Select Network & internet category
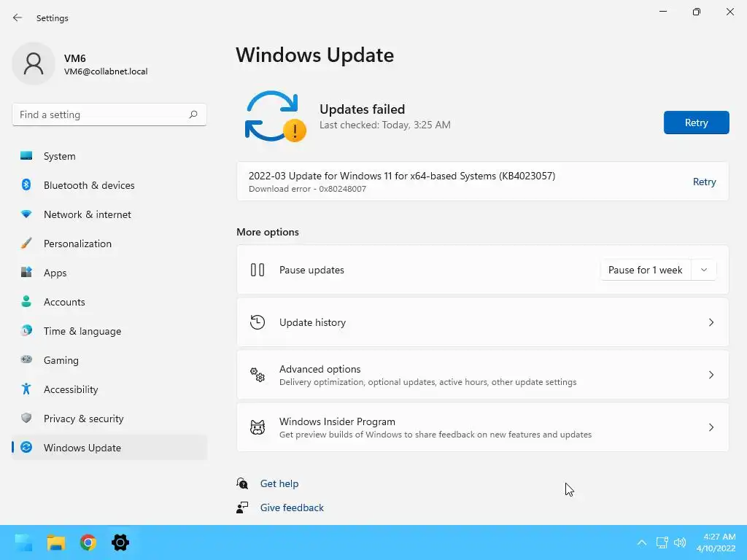 109,214
